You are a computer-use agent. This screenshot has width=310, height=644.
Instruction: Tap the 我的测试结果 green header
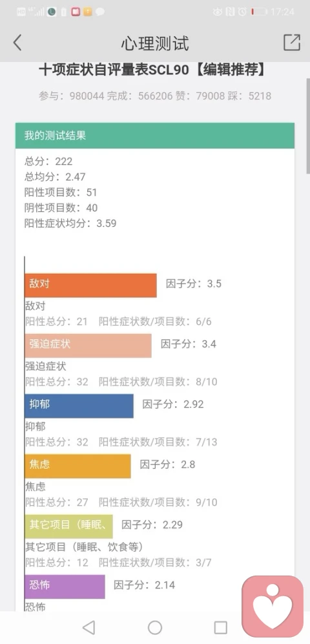click(155, 136)
